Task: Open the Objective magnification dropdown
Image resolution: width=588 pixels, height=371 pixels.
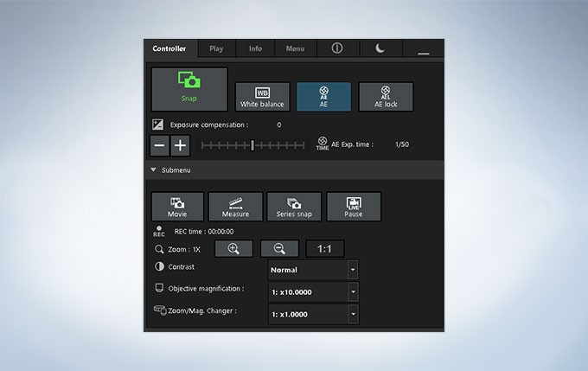Action: click(x=313, y=291)
